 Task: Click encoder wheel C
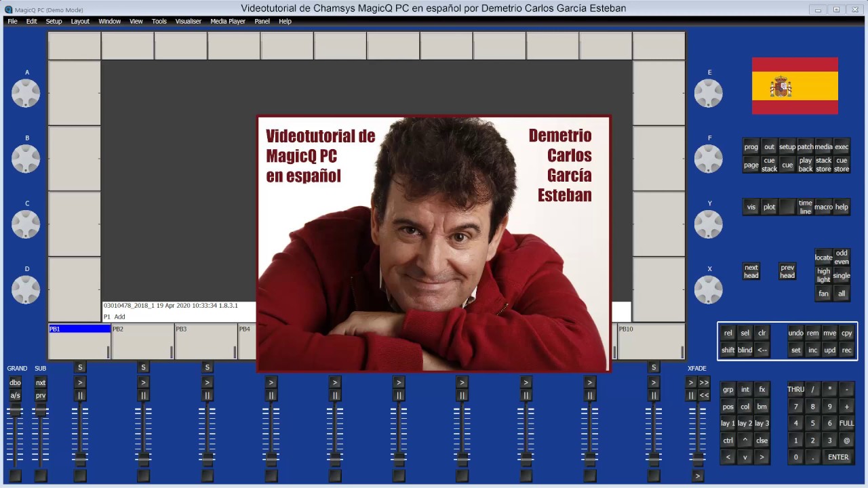pos(26,224)
